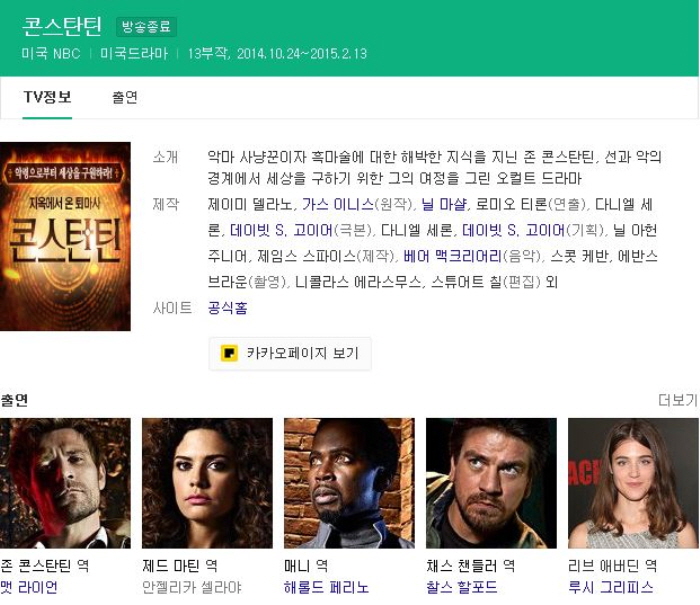
Task: Open the 채스 챈들러 cast photo
Action: pyautogui.click(x=491, y=483)
